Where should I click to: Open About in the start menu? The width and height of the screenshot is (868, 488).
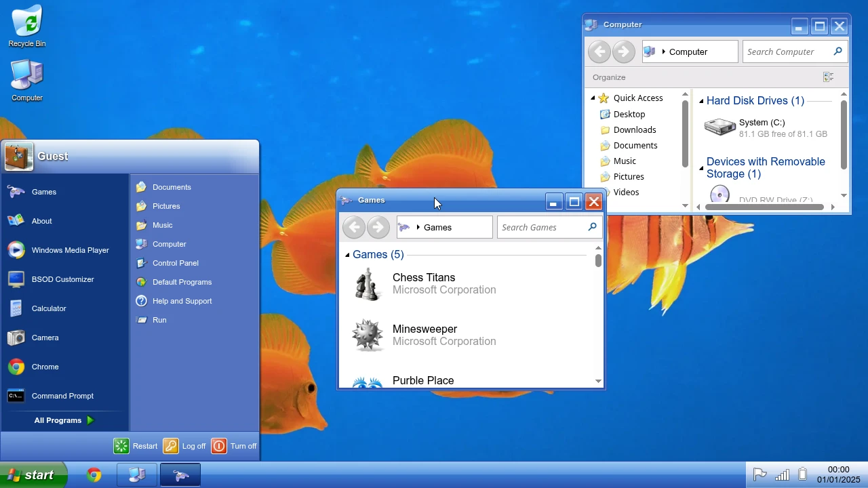coord(65,221)
